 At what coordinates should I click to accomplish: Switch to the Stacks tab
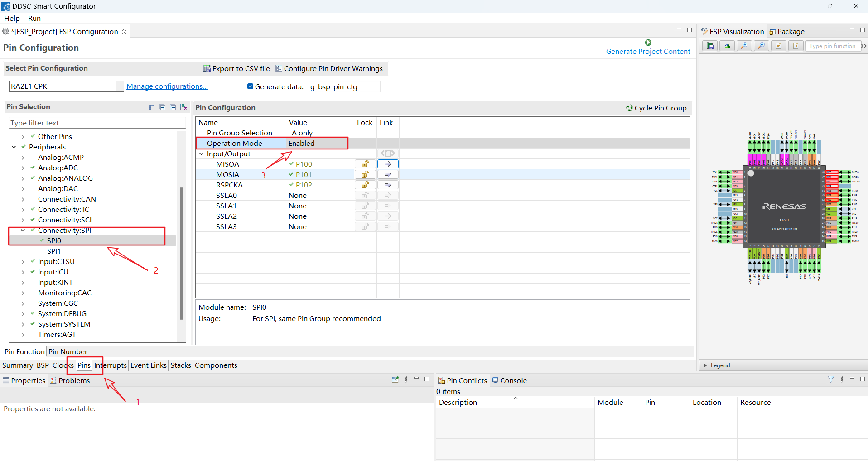pos(181,365)
